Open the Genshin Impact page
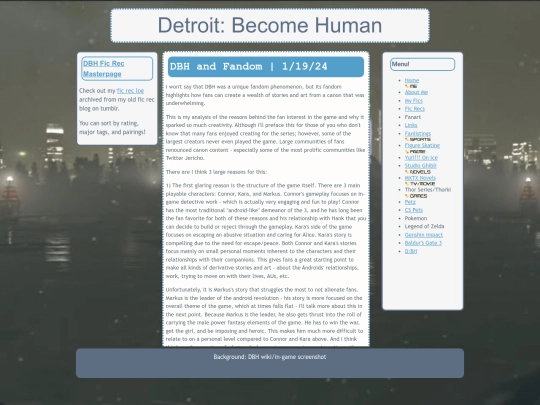The height and width of the screenshot is (405, 540). (424, 235)
